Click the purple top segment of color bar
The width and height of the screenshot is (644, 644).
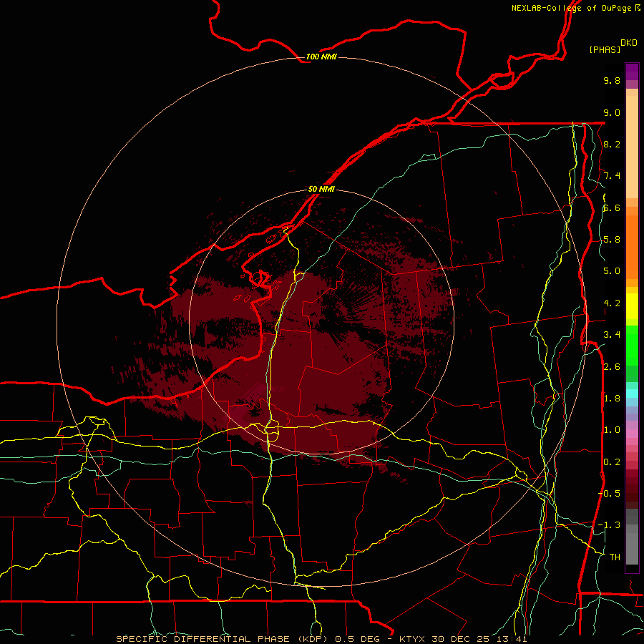tap(632, 72)
